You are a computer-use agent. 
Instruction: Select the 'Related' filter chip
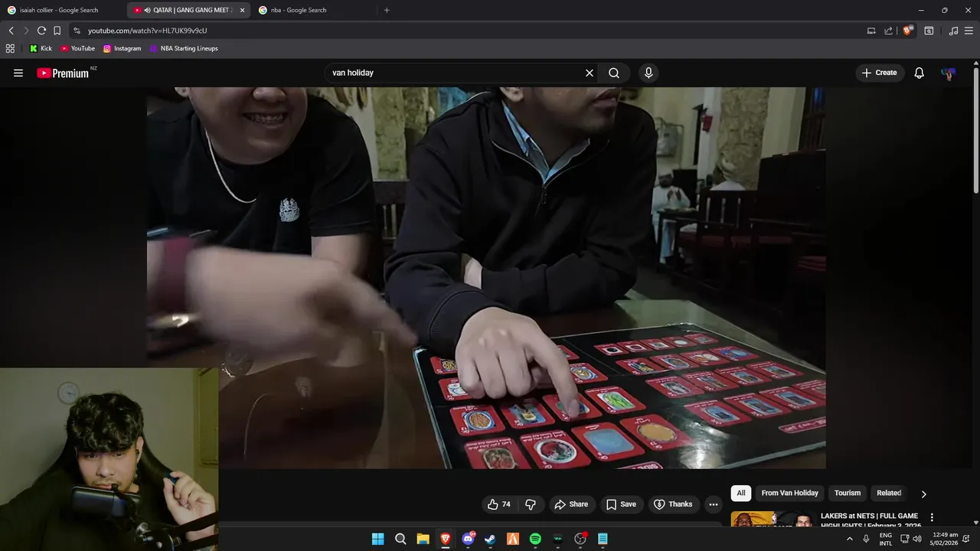tap(889, 493)
